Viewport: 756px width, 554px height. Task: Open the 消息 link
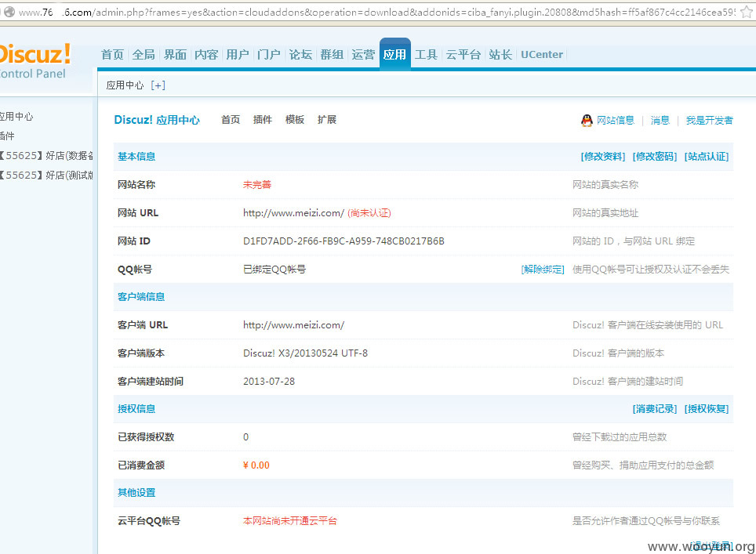coord(660,121)
